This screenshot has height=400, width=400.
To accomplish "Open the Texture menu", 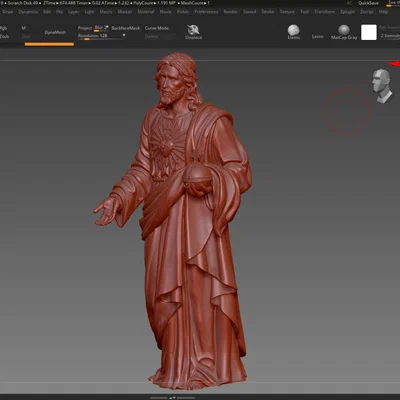I will [x=287, y=12].
